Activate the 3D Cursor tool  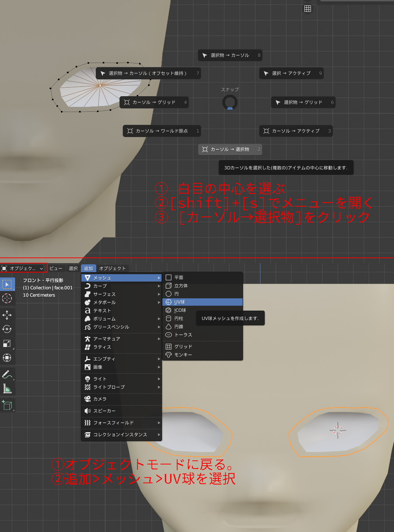click(x=7, y=298)
